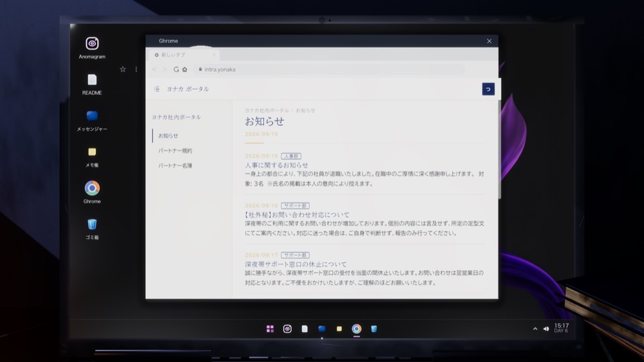This screenshot has width=644, height=362.
Task: Click the Ghrome icon in the taskbar
Action: (x=357, y=329)
